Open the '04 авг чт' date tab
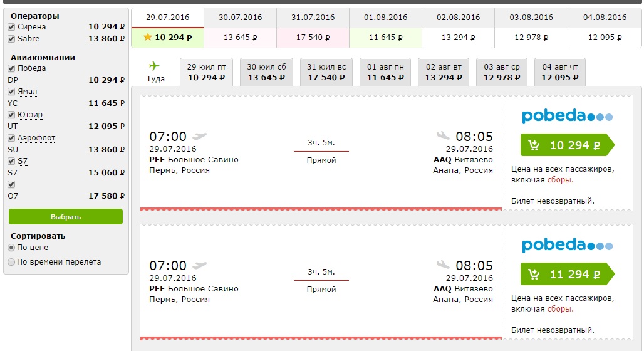The width and height of the screenshot is (644, 351). 560,72
